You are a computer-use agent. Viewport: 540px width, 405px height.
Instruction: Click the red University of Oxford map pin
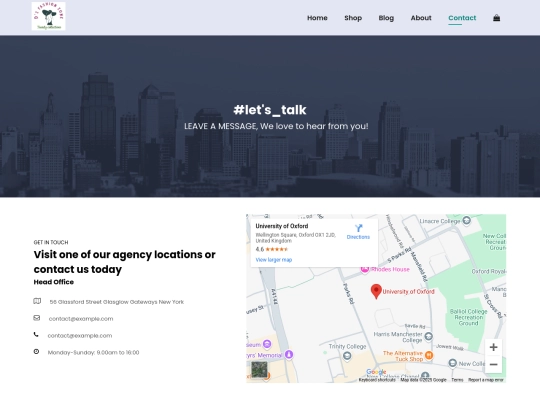[x=376, y=291]
